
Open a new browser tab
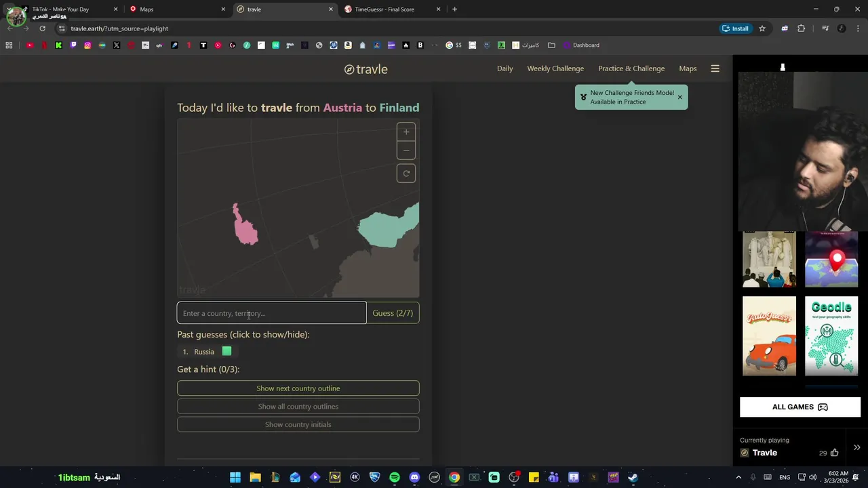(454, 9)
